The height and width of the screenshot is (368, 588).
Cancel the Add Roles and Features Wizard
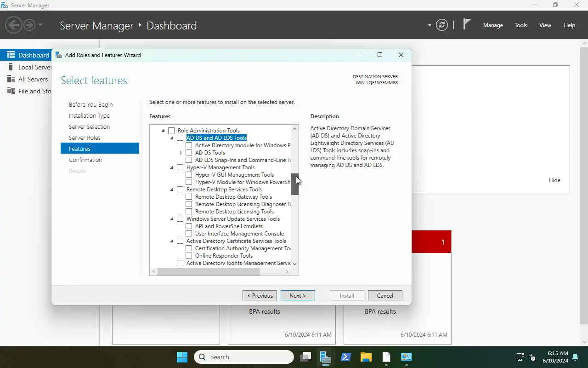(385, 295)
